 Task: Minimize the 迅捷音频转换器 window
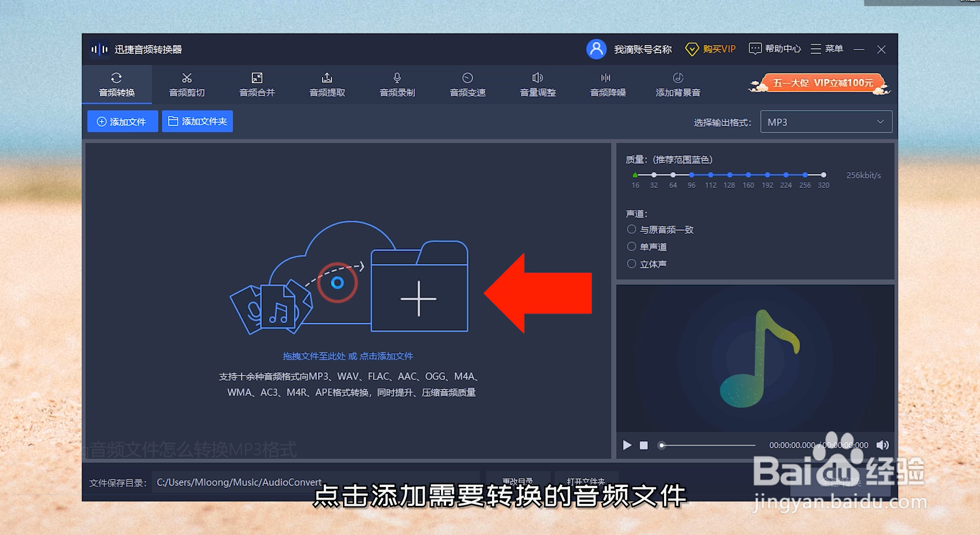[x=859, y=49]
